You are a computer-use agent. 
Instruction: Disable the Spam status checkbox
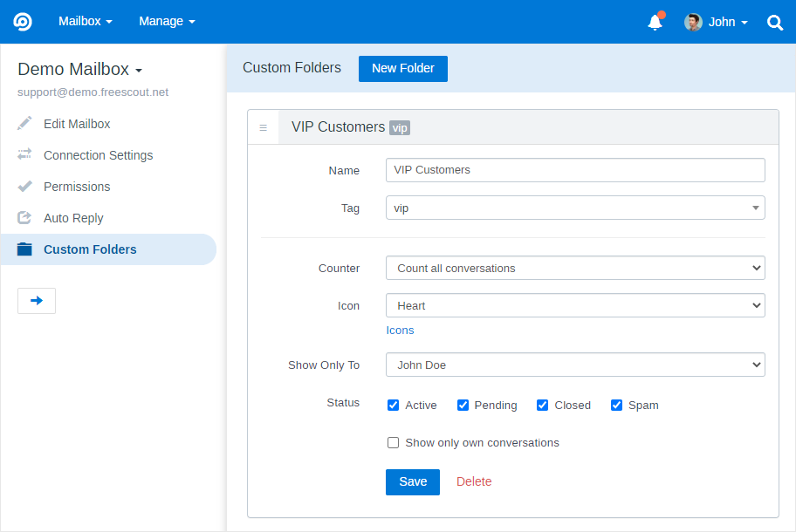[617, 405]
